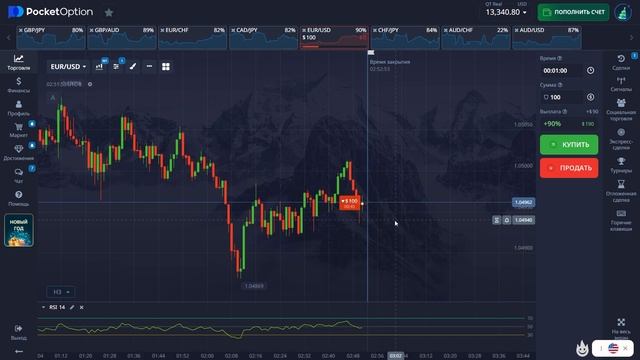Viewport: 640px width, 360px height.
Task: Switch to the CAD/JPY asset tab
Action: click(x=265, y=38)
